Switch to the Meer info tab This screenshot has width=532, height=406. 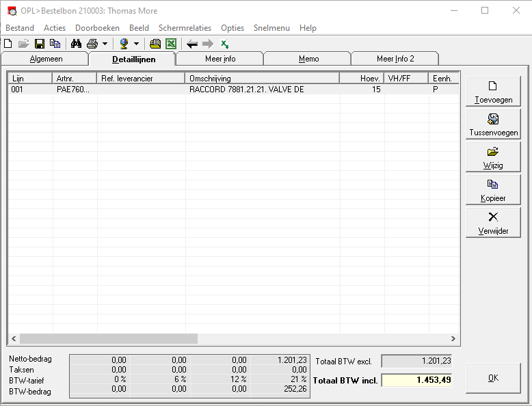pyautogui.click(x=220, y=59)
